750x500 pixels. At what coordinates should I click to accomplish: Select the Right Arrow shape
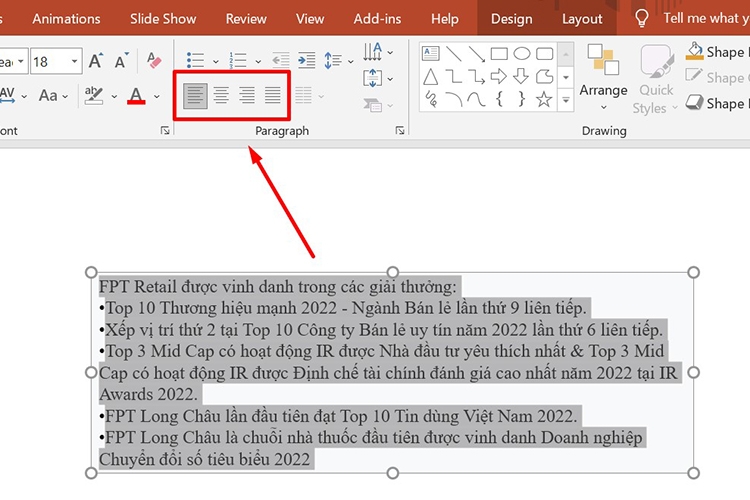[x=498, y=77]
